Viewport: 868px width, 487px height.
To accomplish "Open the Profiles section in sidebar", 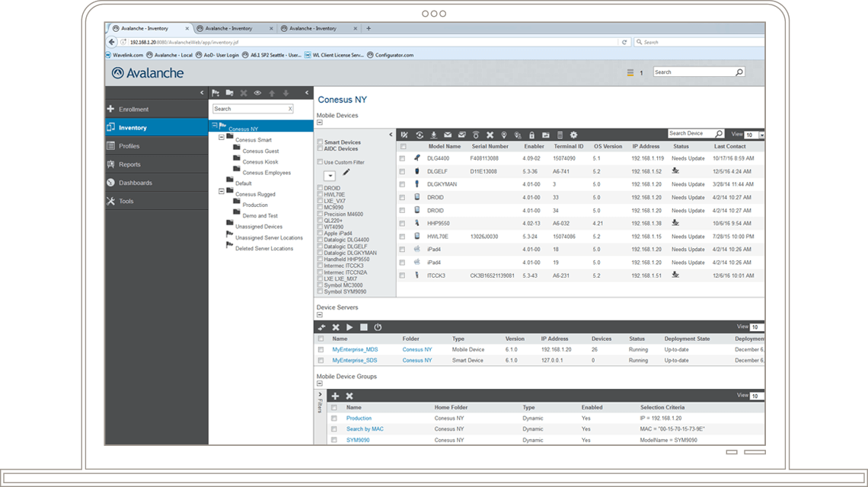I will [x=129, y=146].
